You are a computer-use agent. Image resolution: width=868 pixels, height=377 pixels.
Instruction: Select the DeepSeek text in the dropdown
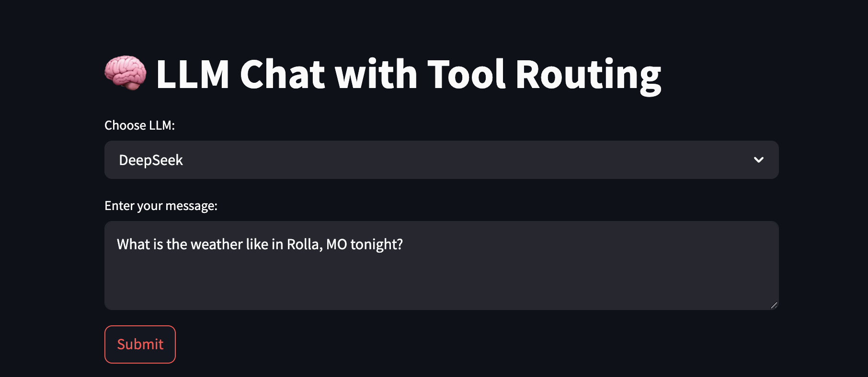pyautogui.click(x=151, y=160)
